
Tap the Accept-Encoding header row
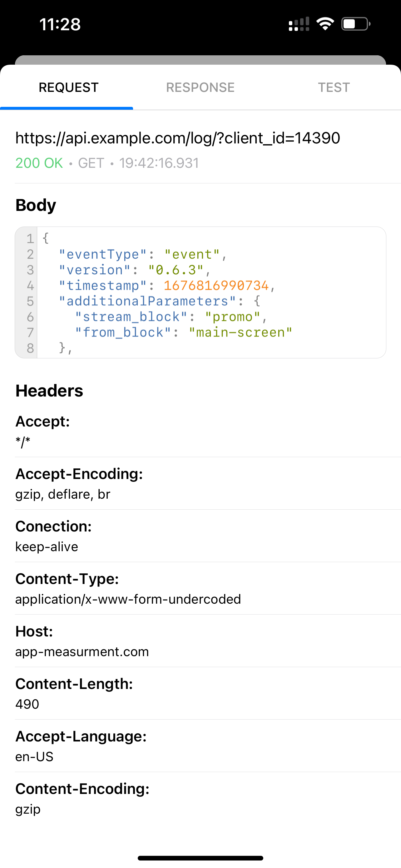tap(200, 483)
